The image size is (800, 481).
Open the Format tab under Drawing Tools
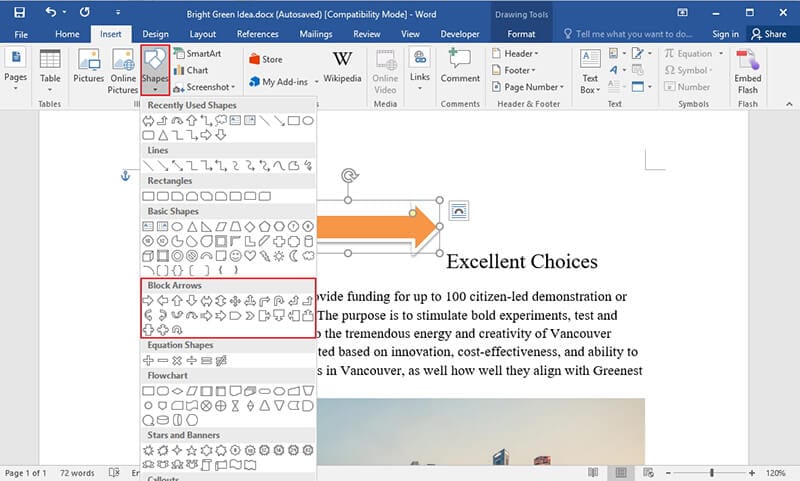click(521, 34)
